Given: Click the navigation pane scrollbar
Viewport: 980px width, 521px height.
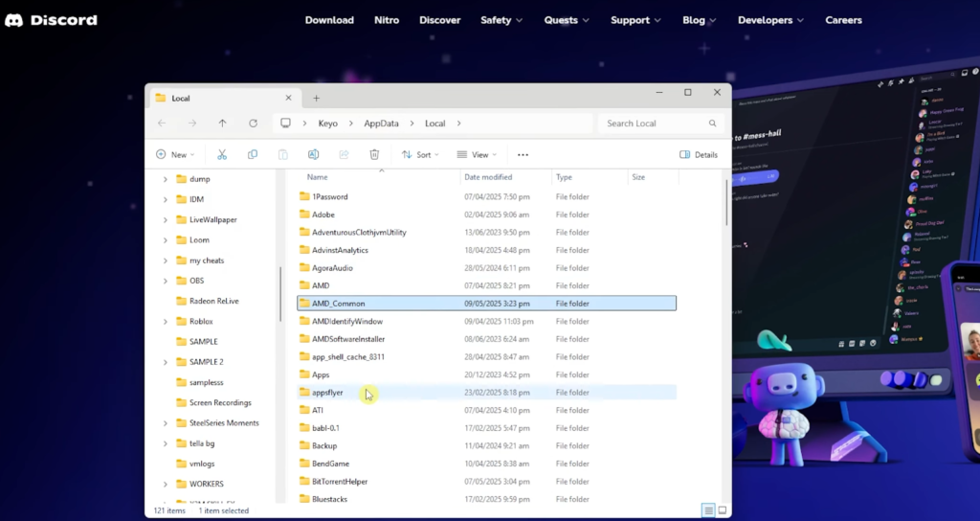Looking at the screenshot, I should click(280, 294).
